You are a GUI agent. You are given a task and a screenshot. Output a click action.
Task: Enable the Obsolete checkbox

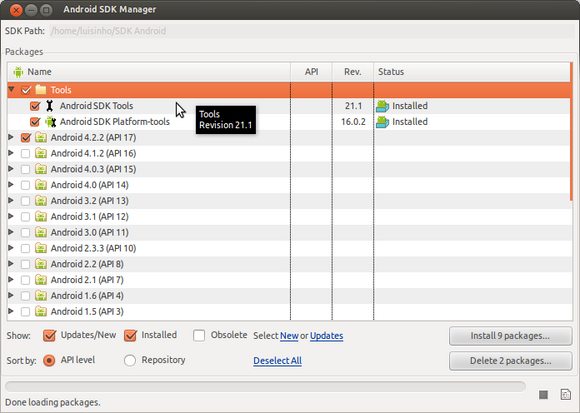199,335
